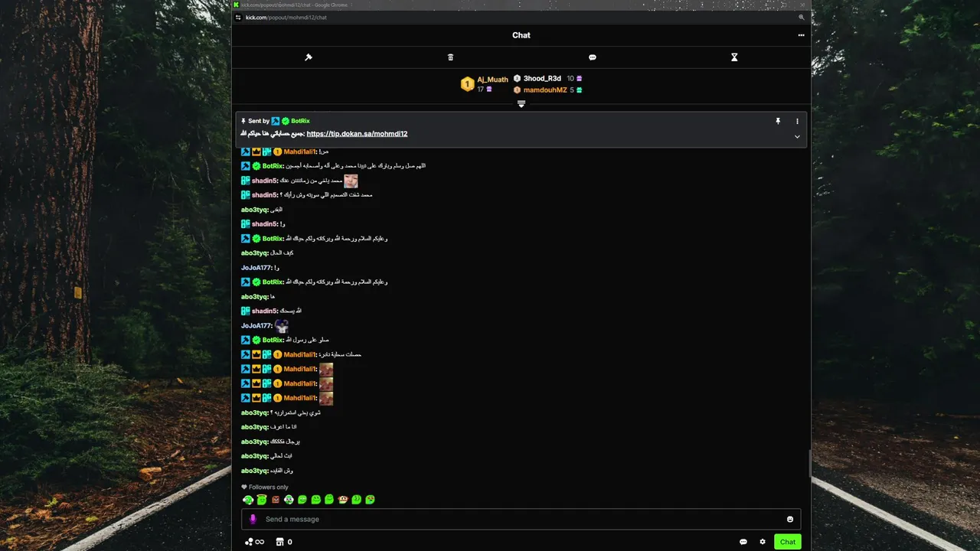Collapse the gift leaderboard with the arrow handle
The image size is (980, 551).
click(521, 104)
